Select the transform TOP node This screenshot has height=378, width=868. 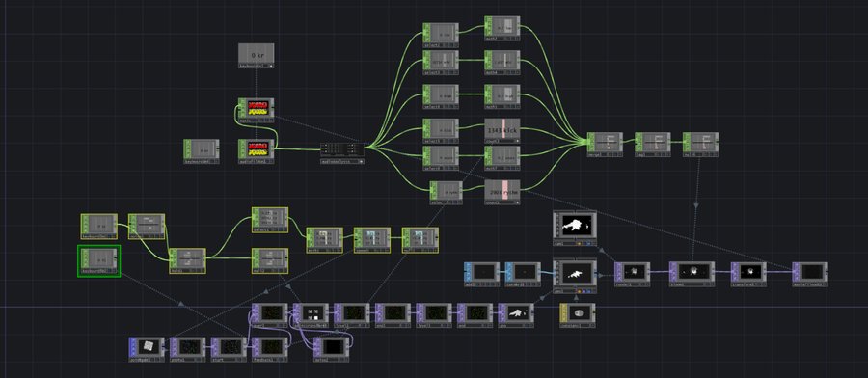click(748, 275)
